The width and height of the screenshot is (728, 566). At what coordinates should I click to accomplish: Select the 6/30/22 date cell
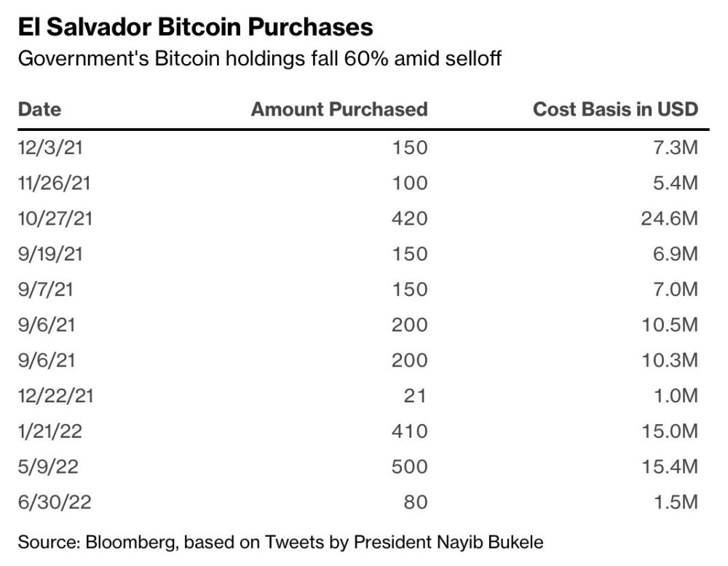55,502
